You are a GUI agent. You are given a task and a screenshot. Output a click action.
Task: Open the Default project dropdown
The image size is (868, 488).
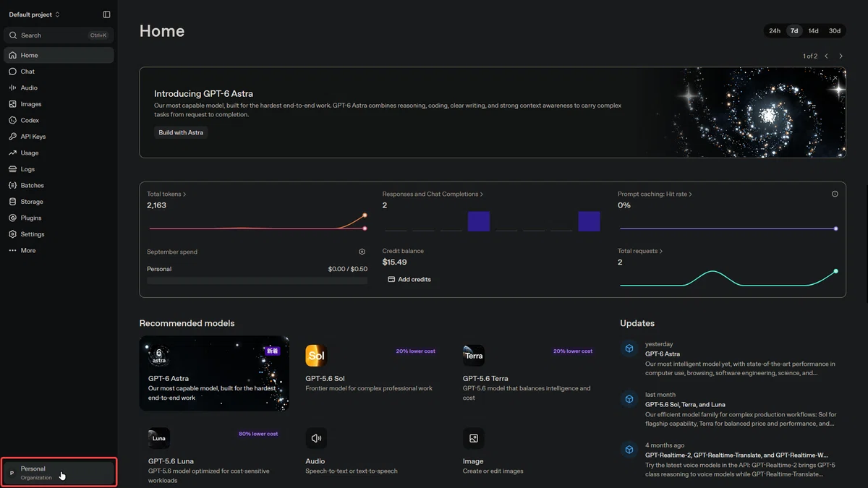(x=35, y=14)
